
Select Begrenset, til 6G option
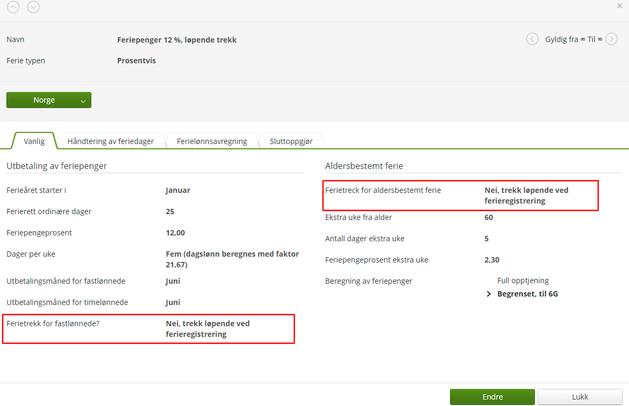click(x=528, y=294)
